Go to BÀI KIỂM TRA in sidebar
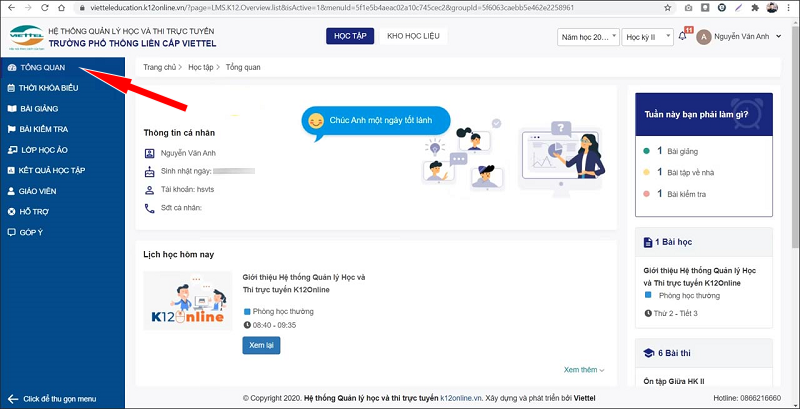Image resolution: width=800 pixels, height=409 pixels. coord(43,129)
